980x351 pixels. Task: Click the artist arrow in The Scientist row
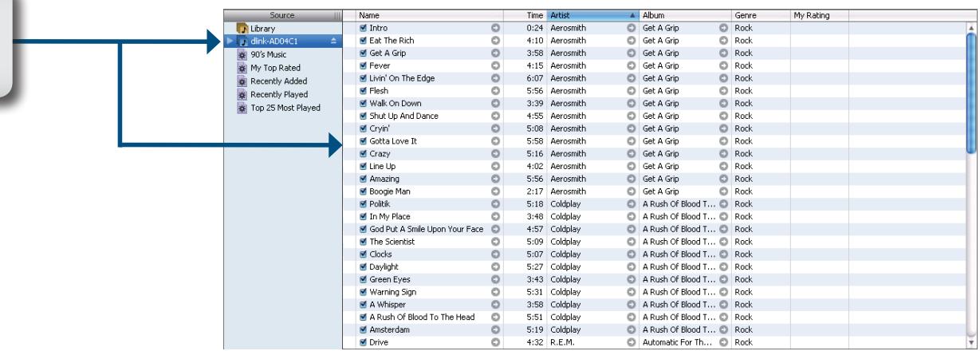[632, 242]
